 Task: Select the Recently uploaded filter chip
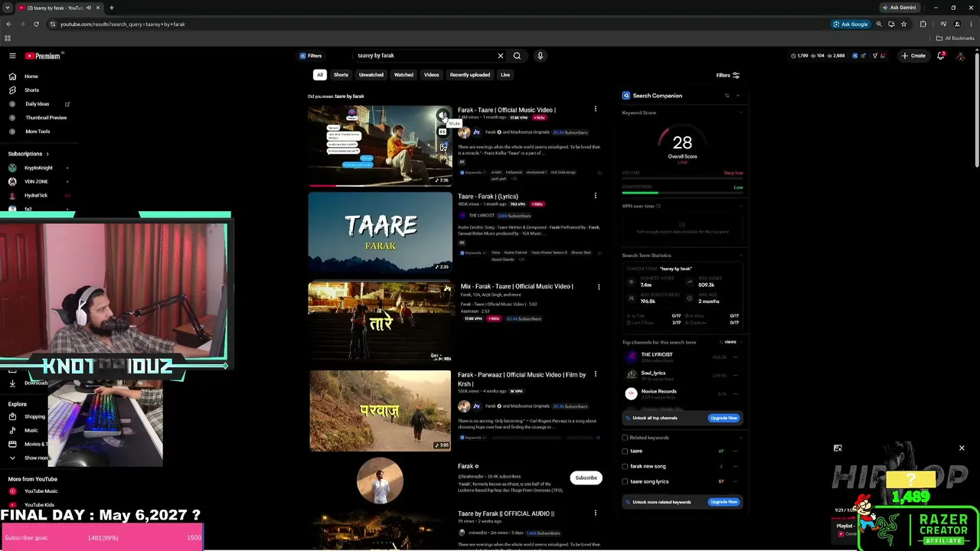pyautogui.click(x=470, y=75)
